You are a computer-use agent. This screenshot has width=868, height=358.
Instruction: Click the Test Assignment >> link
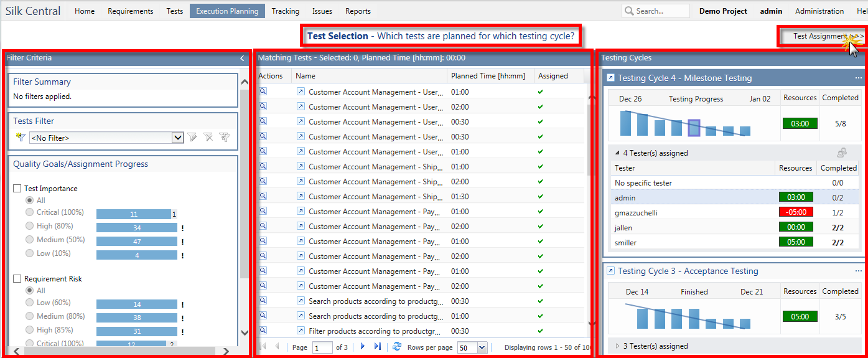pos(820,36)
